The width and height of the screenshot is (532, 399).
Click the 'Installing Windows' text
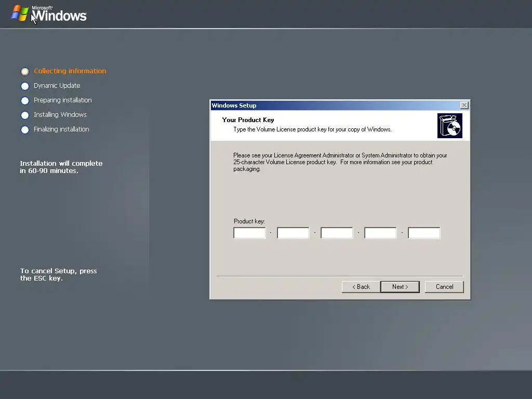60,115
